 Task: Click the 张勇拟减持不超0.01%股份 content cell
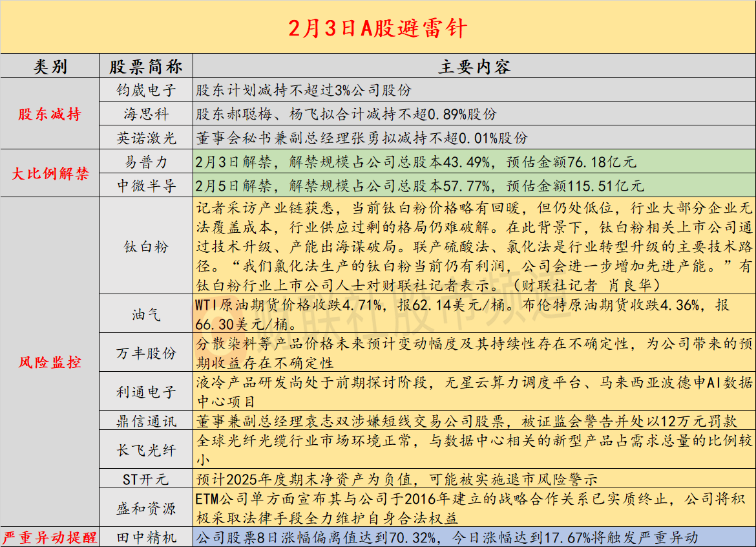[x=474, y=138]
